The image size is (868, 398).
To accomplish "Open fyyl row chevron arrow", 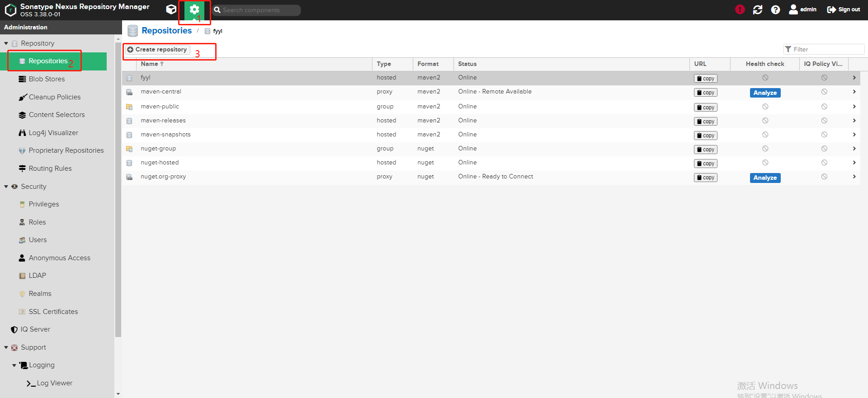I will click(854, 78).
